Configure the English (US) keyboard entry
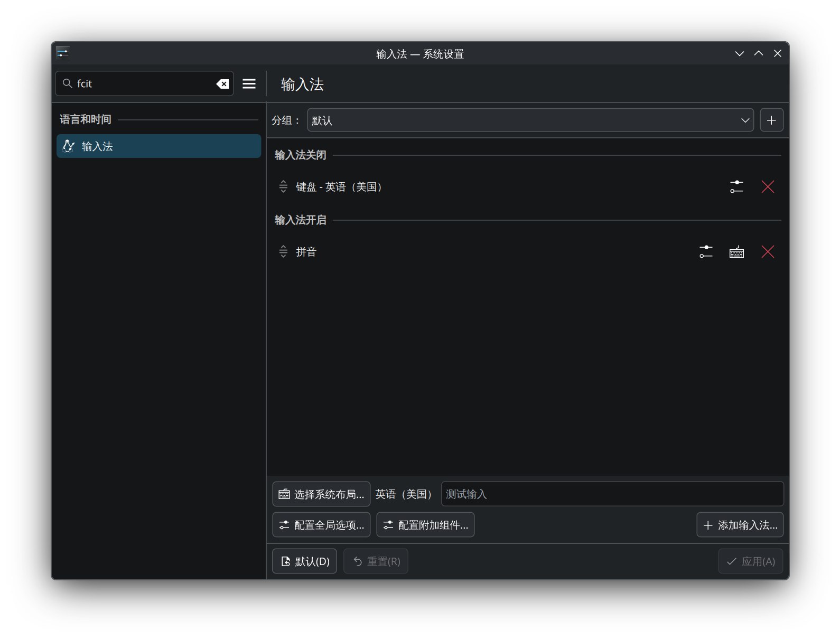 tap(736, 187)
